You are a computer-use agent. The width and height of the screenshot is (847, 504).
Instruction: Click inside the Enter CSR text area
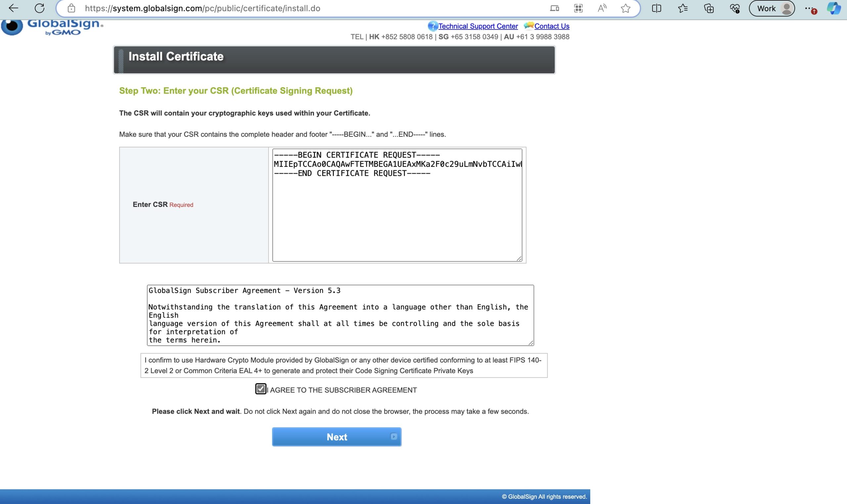(x=397, y=217)
